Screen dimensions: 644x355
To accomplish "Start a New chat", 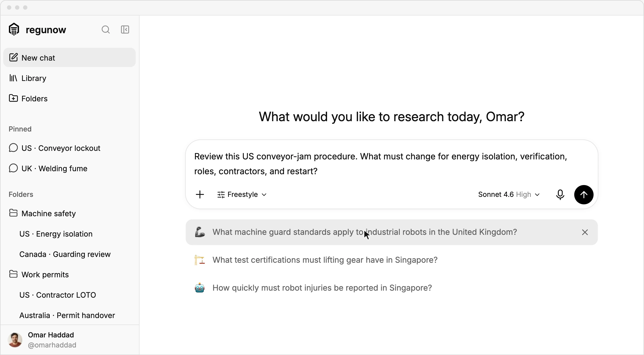I will [69, 58].
